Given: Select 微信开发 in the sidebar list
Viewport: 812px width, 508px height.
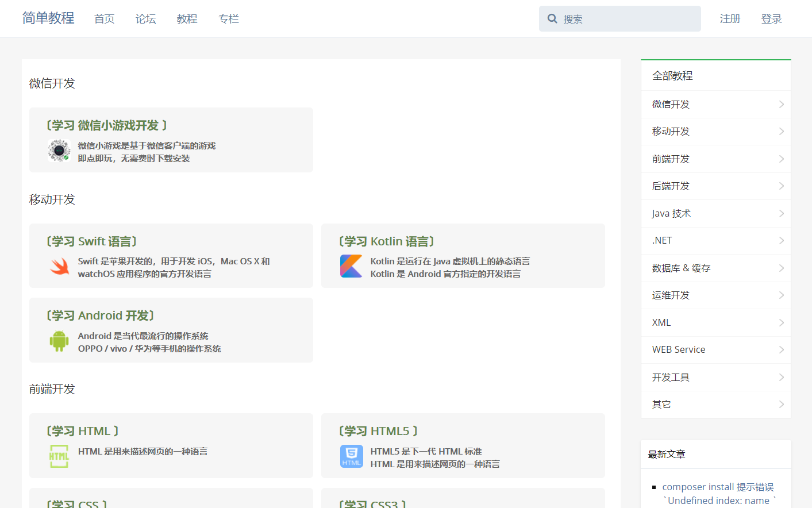Looking at the screenshot, I should (716, 104).
